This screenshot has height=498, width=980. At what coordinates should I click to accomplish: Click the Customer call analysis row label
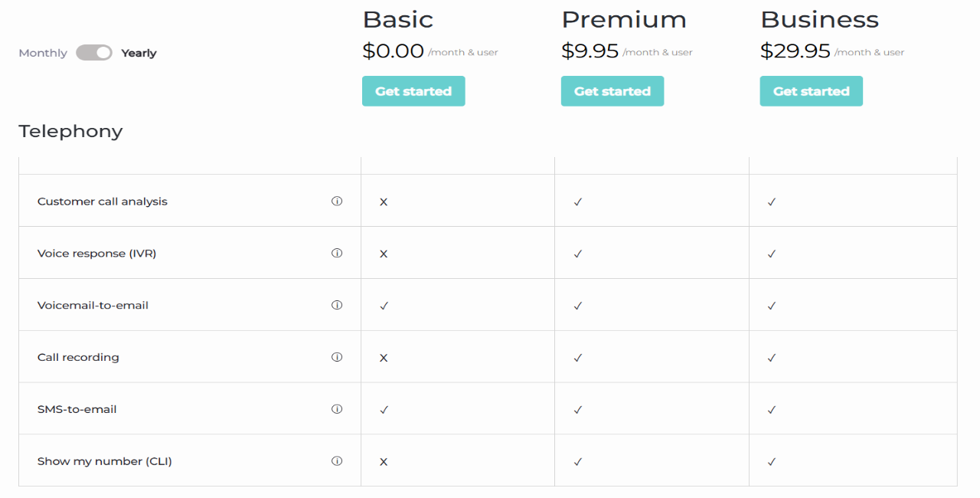coord(103,201)
